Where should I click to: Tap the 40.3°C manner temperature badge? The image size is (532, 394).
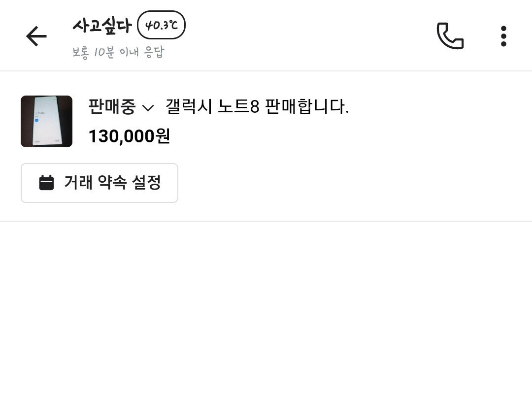161,25
